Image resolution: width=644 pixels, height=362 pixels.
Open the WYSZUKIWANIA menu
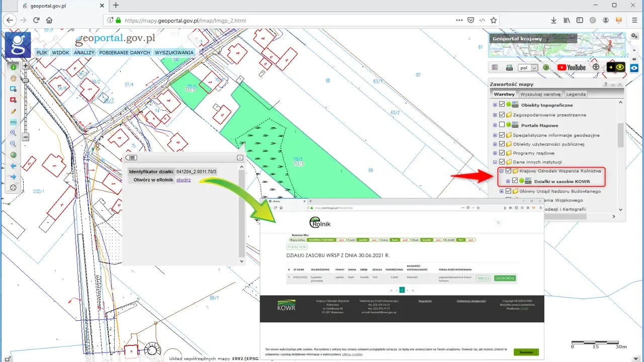(174, 52)
